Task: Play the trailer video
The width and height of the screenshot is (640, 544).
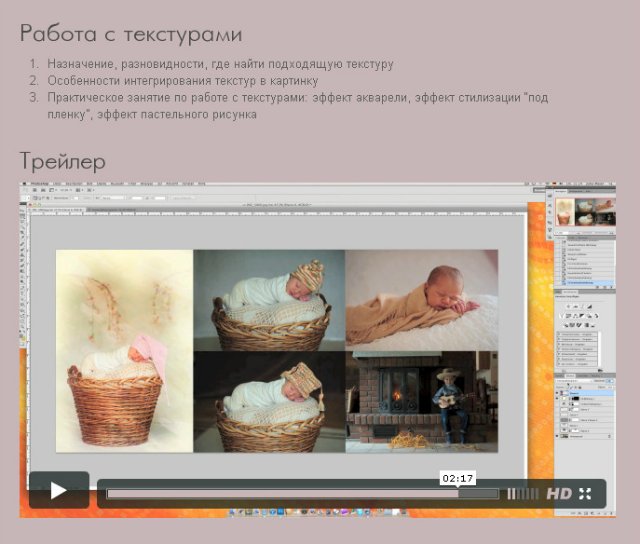Action: tap(58, 490)
